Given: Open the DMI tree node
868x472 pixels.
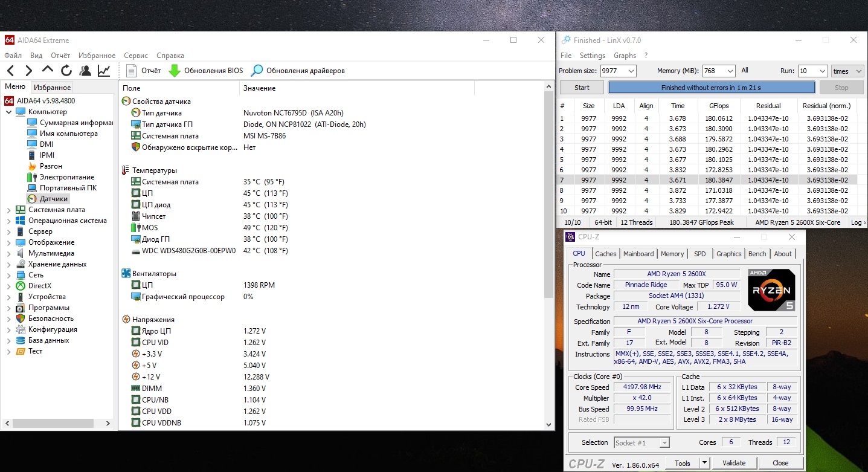Looking at the screenshot, I should 40,144.
